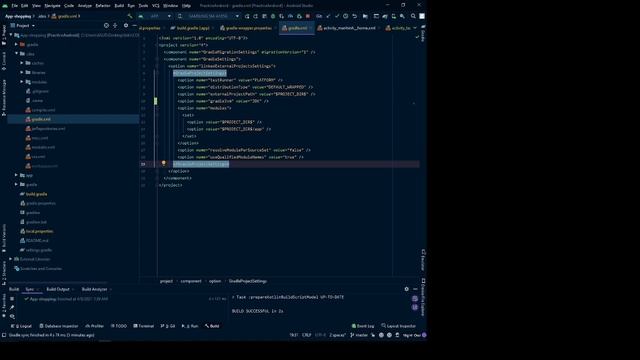
Task: Click the green Debug bug icon in toolbar
Action: point(273,16)
